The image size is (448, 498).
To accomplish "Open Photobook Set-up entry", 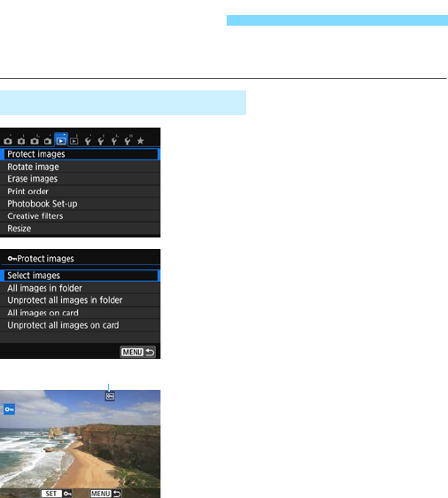I will pyautogui.click(x=80, y=204).
